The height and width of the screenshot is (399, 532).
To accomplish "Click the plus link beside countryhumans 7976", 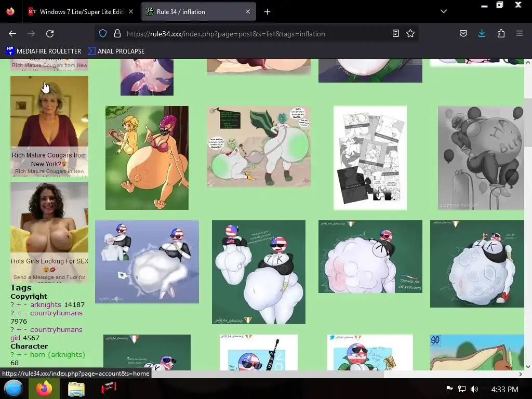I will point(19,313).
